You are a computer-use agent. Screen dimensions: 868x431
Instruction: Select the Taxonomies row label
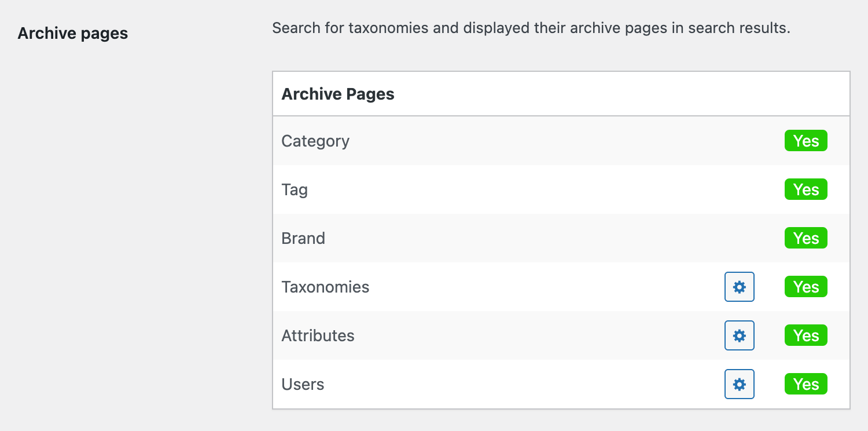pos(325,287)
